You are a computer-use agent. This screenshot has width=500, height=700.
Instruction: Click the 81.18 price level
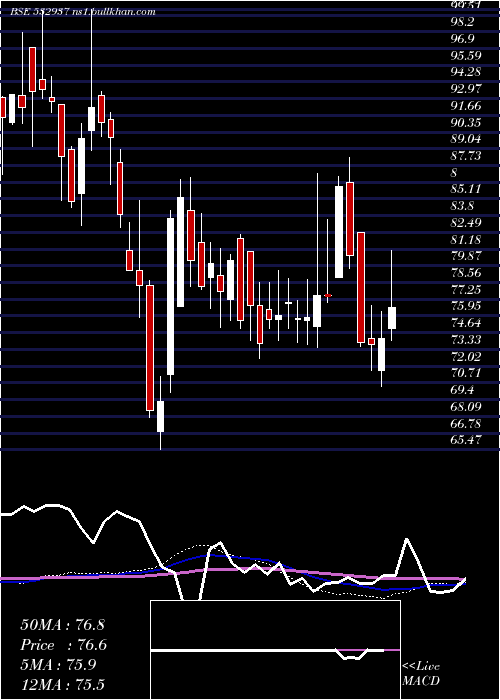pos(467,239)
